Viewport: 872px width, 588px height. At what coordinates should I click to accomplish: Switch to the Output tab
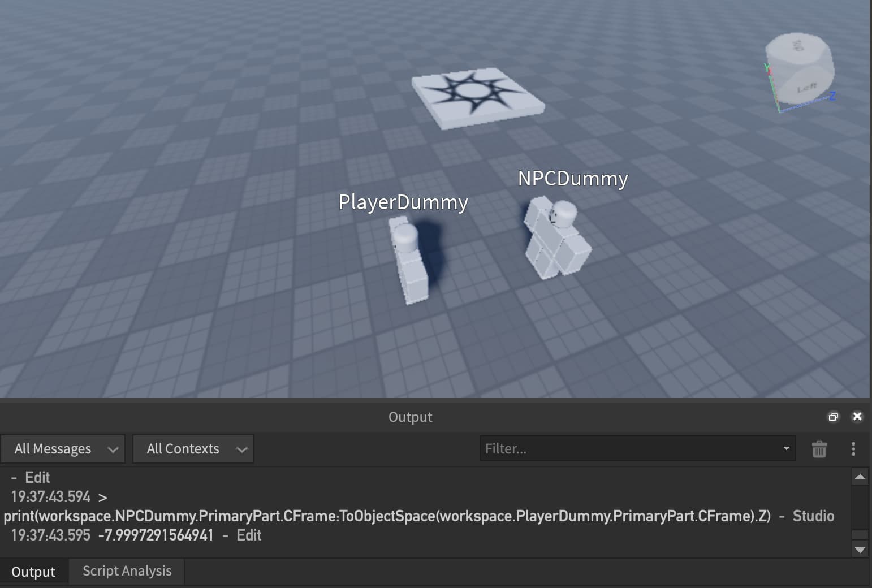pyautogui.click(x=33, y=572)
